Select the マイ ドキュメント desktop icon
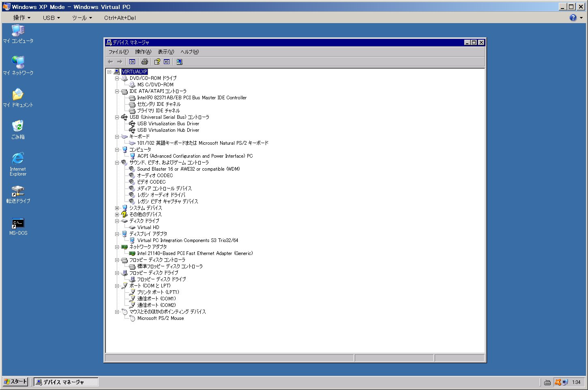The height and width of the screenshot is (390, 588). tap(18, 98)
